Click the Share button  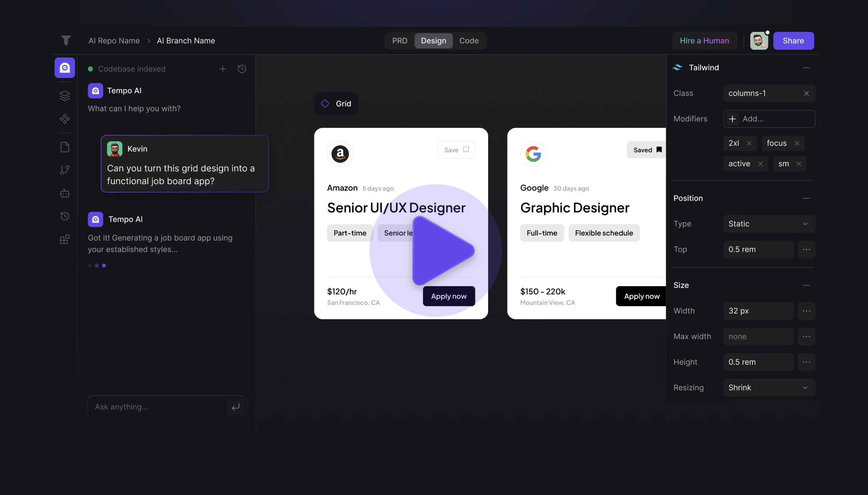[x=793, y=41]
